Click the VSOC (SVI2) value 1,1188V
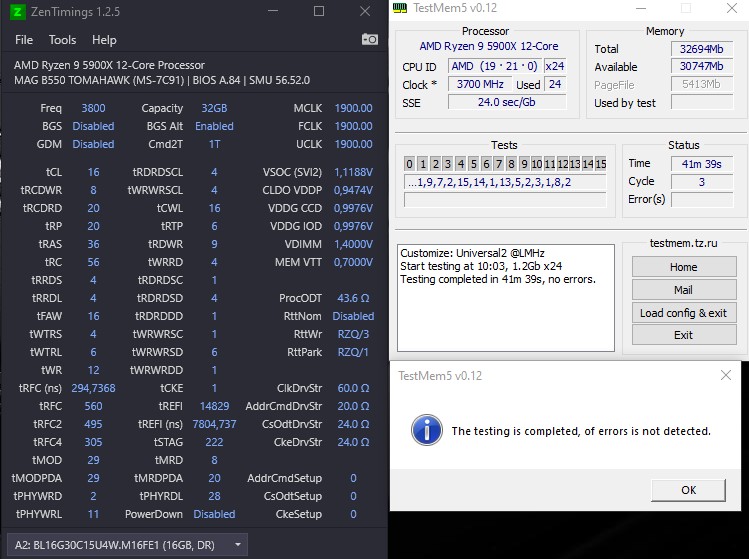 (x=353, y=172)
